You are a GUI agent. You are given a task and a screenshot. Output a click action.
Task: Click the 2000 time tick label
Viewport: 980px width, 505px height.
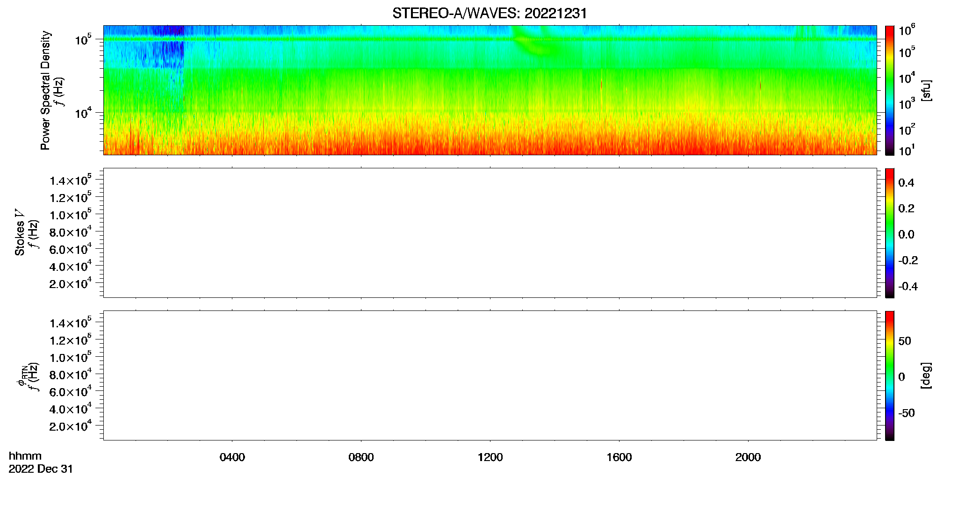tap(748, 457)
